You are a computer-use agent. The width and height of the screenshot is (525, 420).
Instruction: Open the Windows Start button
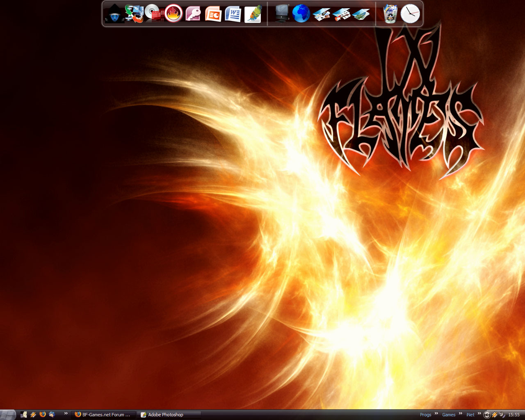(8, 415)
